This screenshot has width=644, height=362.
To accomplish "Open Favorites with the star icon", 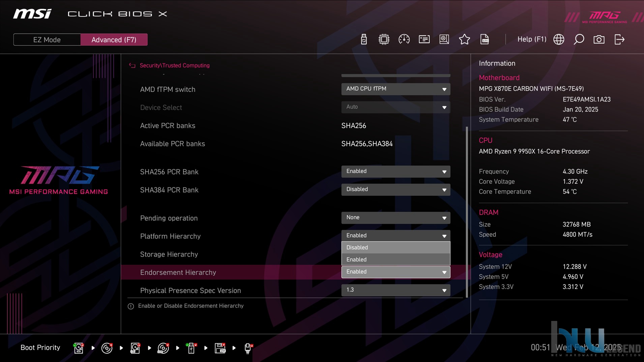I will click(x=464, y=39).
